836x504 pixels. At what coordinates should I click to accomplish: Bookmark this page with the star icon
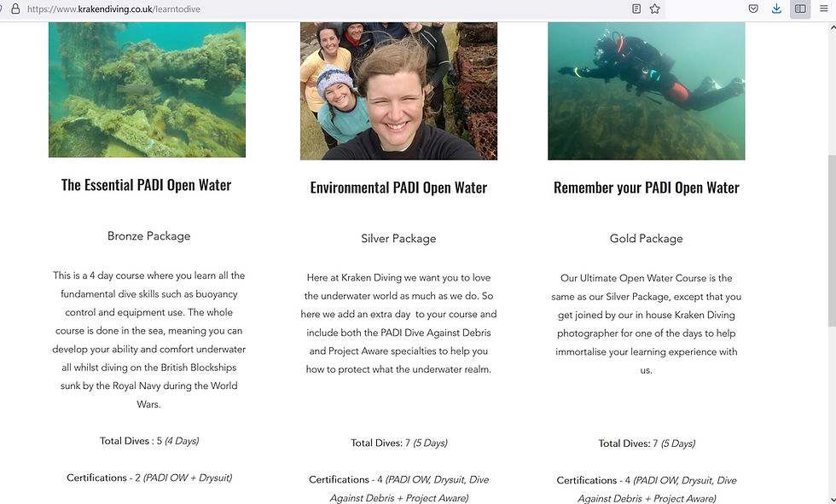[655, 9]
